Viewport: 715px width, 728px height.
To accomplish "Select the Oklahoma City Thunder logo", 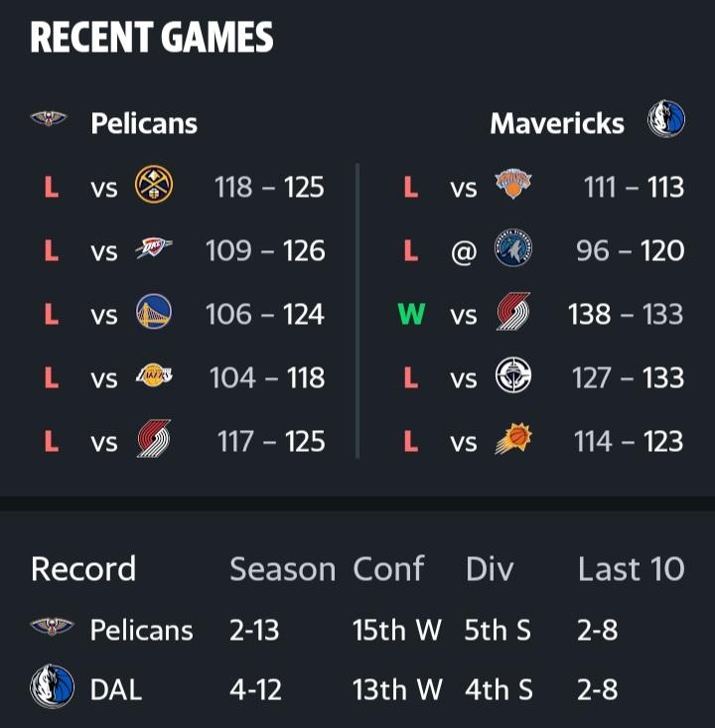I will click(154, 250).
